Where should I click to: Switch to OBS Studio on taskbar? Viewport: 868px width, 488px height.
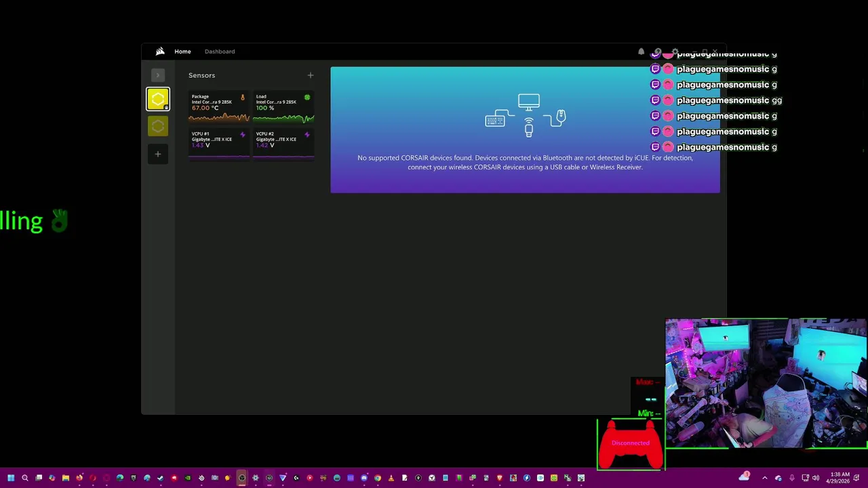[241, 478]
